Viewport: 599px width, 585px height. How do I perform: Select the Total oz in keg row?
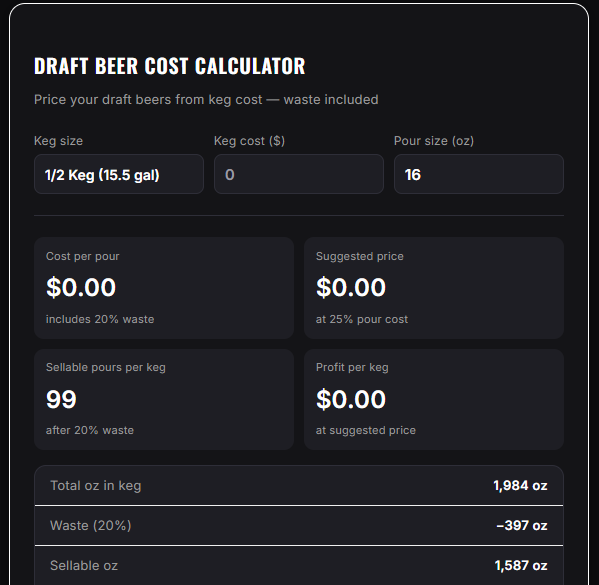click(299, 486)
